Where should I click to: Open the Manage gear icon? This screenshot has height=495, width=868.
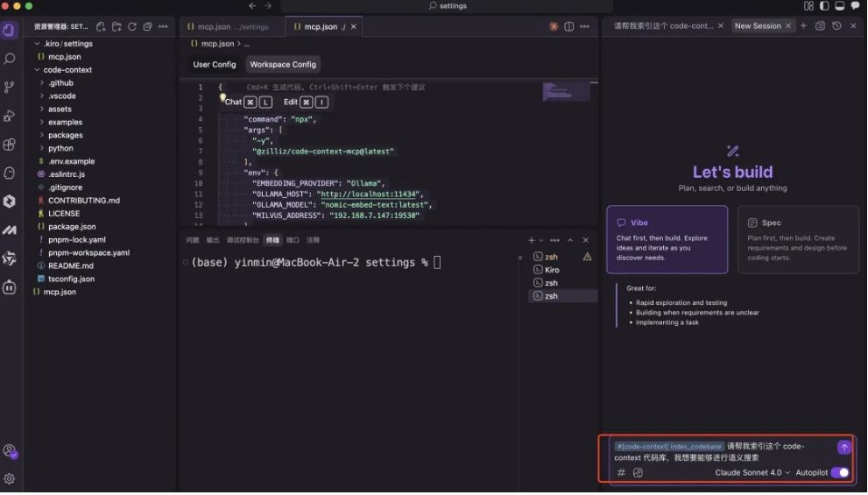tap(10, 479)
